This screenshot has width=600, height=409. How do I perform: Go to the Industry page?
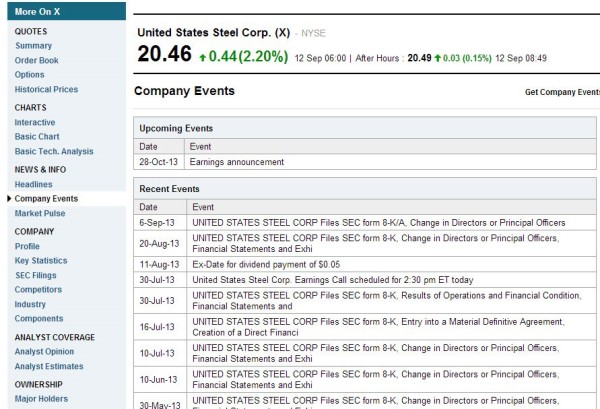coord(30,304)
